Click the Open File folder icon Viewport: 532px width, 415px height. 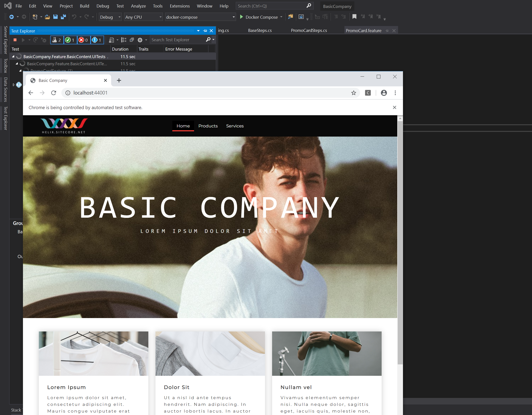(x=47, y=17)
